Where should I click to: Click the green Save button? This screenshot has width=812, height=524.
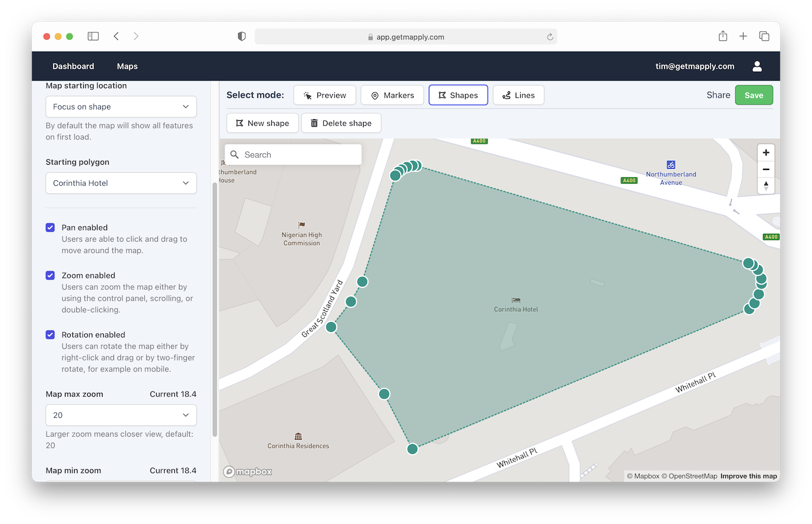tap(754, 95)
